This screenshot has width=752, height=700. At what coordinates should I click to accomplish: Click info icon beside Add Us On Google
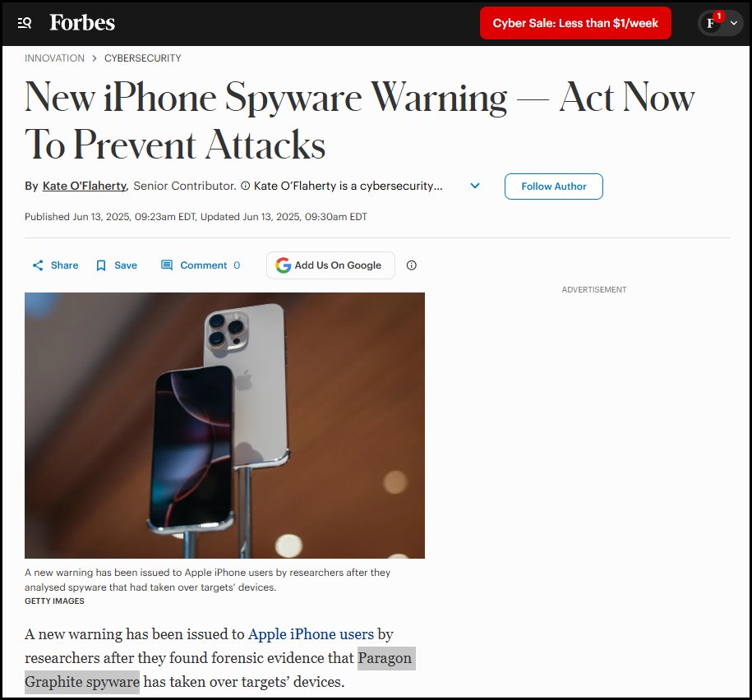pyautogui.click(x=412, y=265)
